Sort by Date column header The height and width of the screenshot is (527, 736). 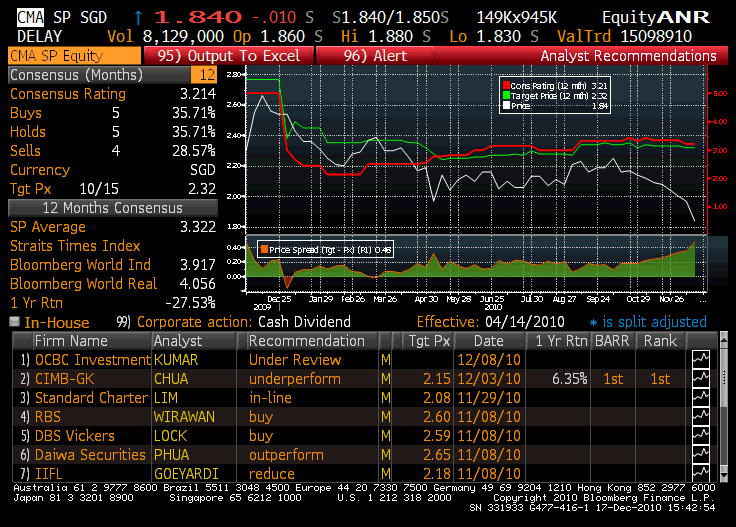point(489,341)
